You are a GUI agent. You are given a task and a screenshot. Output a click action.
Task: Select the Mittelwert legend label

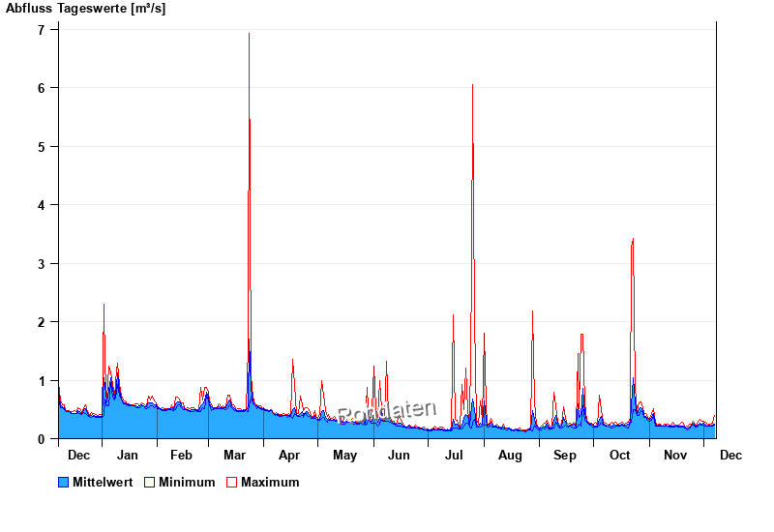click(103, 482)
